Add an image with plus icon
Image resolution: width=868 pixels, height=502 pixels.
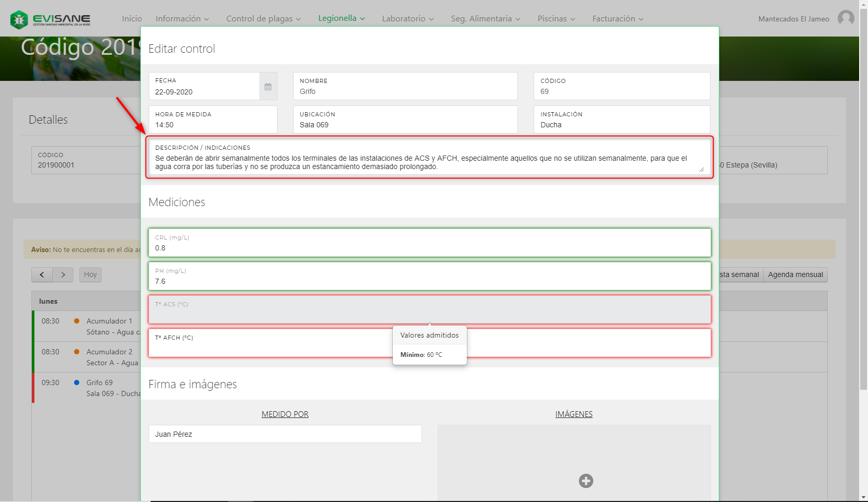(x=586, y=481)
